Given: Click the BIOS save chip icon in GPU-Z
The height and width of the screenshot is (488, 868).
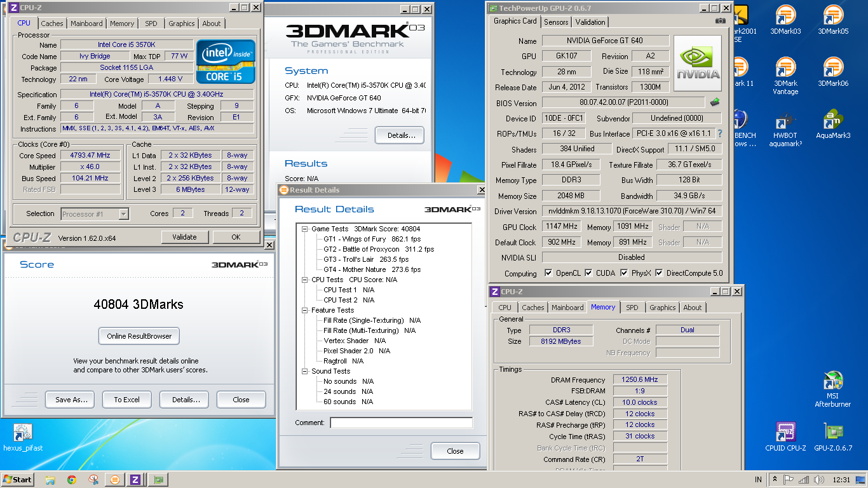Looking at the screenshot, I should click(715, 102).
